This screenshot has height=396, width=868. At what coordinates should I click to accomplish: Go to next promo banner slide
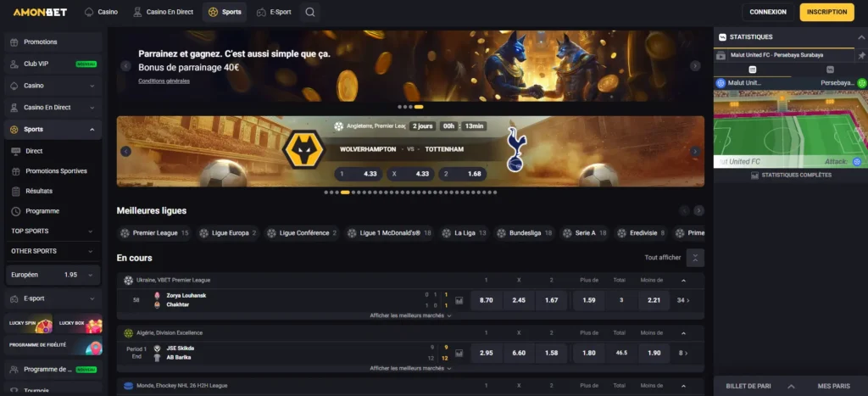695,66
